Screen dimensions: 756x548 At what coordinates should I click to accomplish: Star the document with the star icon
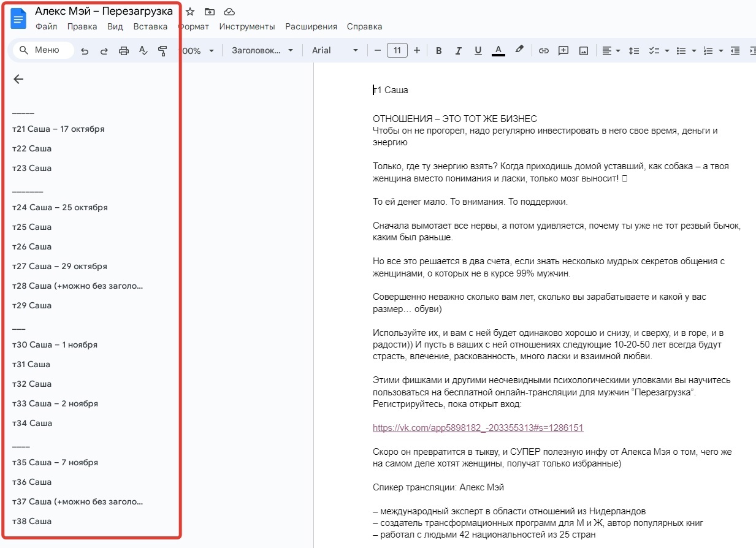[x=190, y=12]
